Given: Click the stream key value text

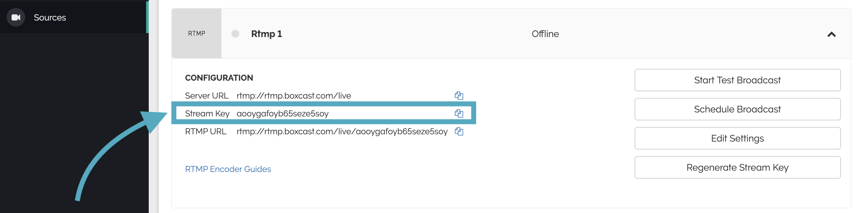Looking at the screenshot, I should [x=282, y=113].
